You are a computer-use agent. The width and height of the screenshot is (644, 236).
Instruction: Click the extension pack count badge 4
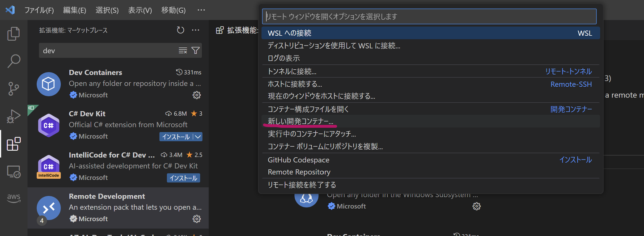tap(42, 221)
